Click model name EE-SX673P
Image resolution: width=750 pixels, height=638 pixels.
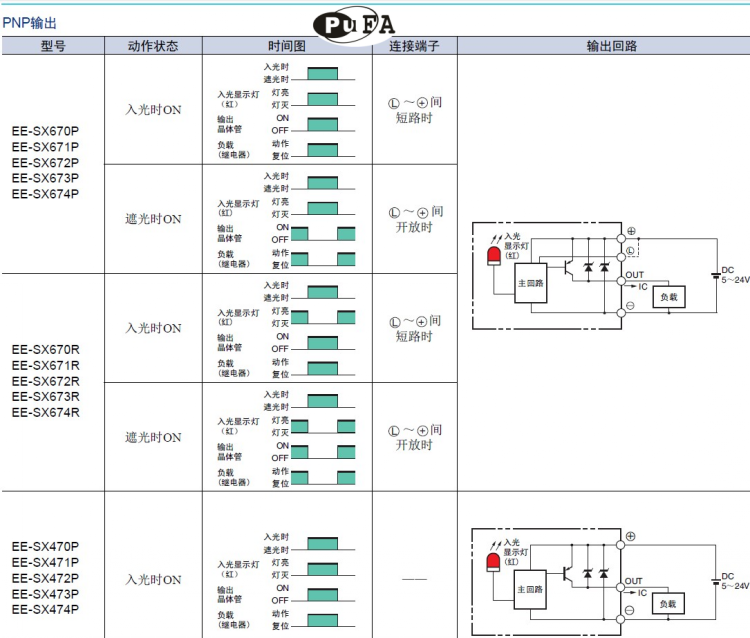point(45,178)
